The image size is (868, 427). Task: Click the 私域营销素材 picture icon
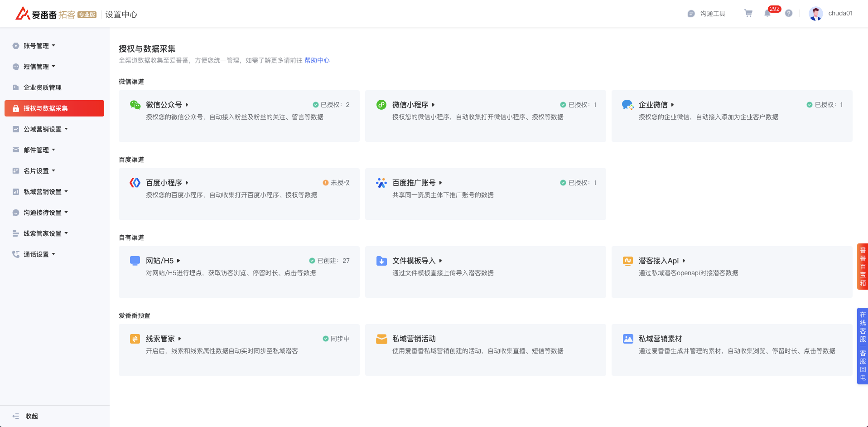pyautogui.click(x=628, y=339)
